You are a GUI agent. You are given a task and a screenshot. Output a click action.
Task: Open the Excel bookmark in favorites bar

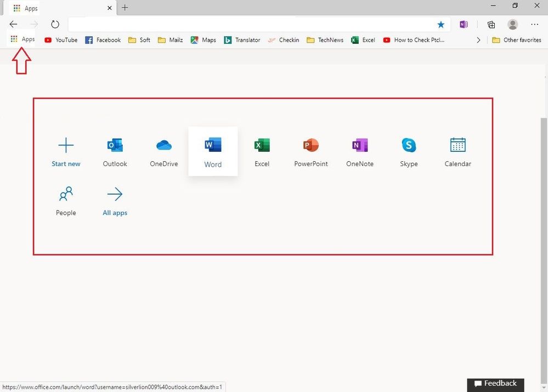pos(363,40)
